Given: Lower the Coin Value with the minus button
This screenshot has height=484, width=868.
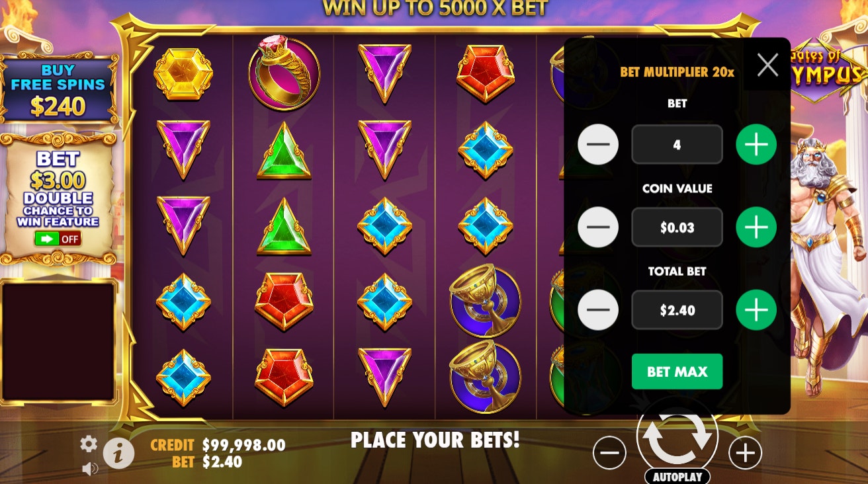Looking at the screenshot, I should 598,227.
